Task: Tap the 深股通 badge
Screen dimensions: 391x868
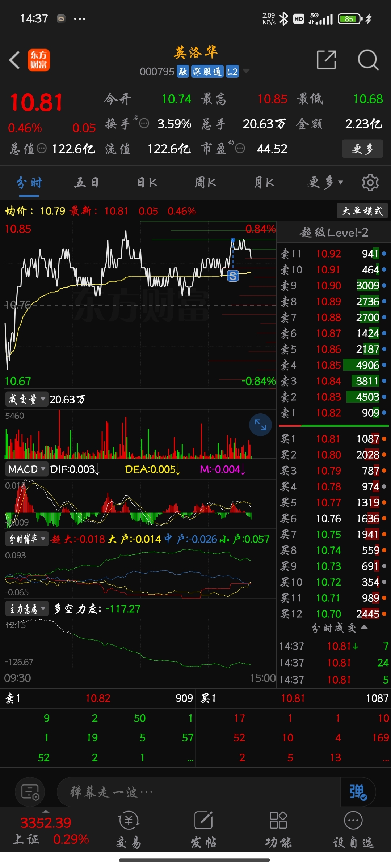Action: point(207,71)
